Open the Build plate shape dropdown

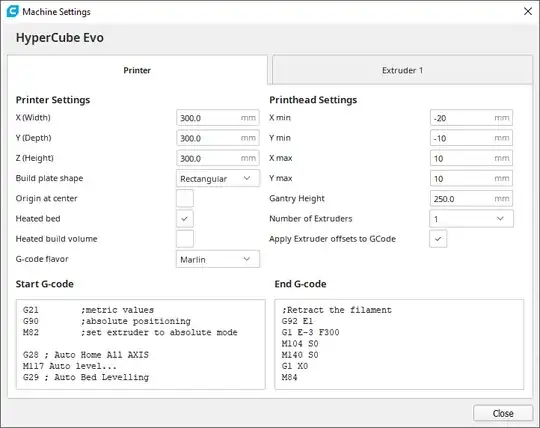[x=218, y=178]
